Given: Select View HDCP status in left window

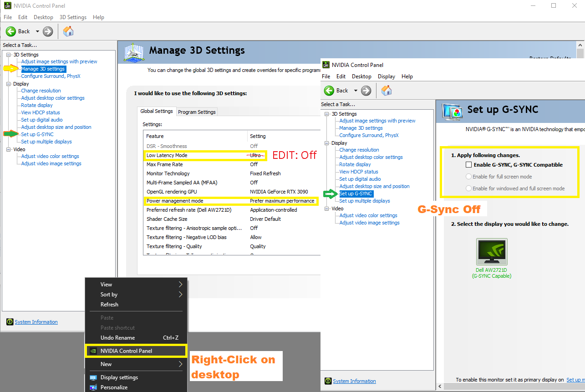Looking at the screenshot, I should (x=41, y=112).
